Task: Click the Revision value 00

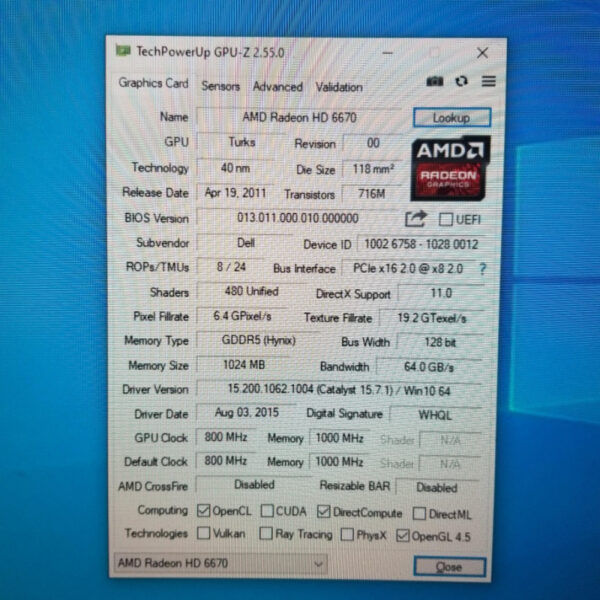Action: (x=373, y=143)
